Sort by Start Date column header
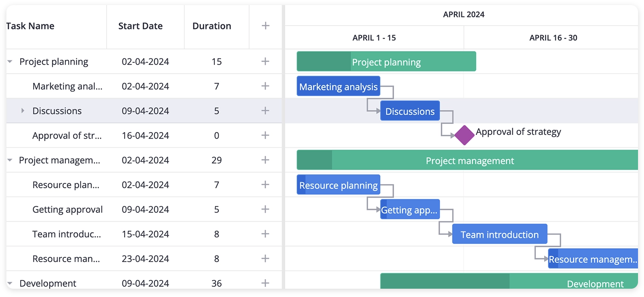This screenshot has width=644, height=297. click(140, 26)
